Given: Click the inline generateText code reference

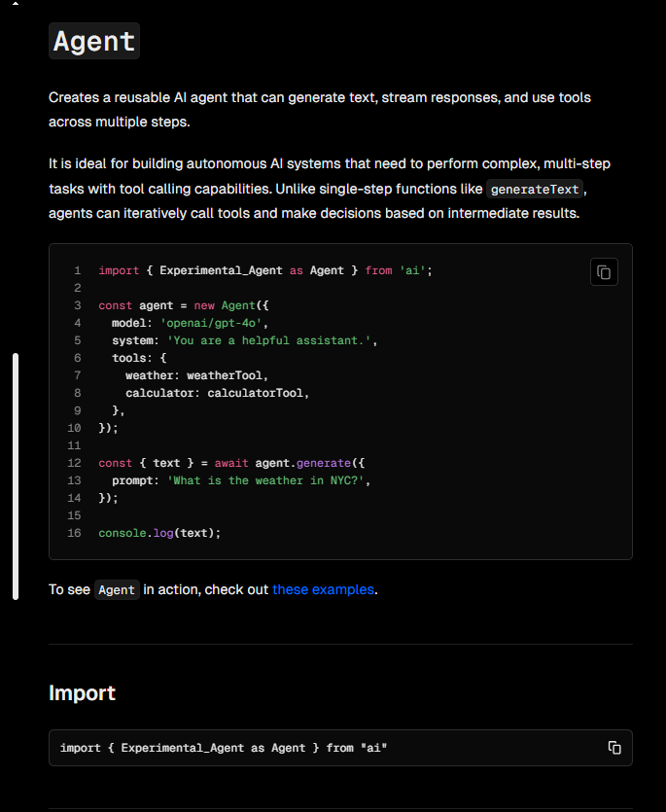Looking at the screenshot, I should click(x=537, y=189).
